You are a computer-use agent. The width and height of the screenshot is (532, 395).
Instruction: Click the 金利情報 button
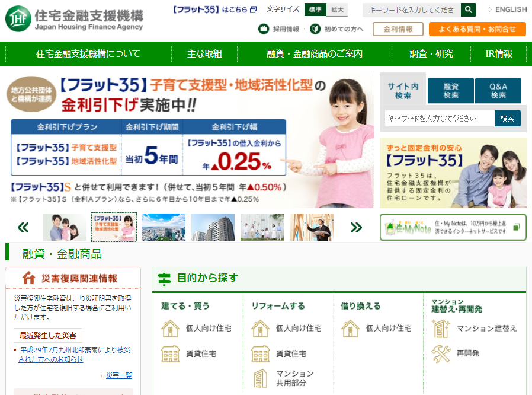pyautogui.click(x=398, y=29)
